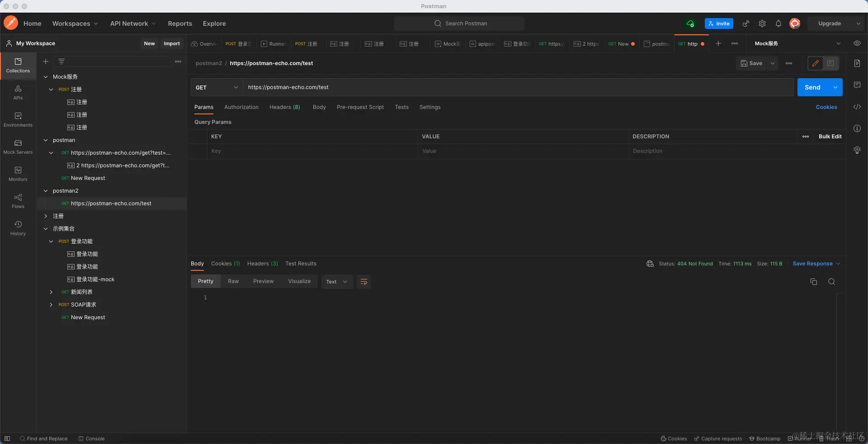Image resolution: width=868 pixels, height=444 pixels.
Task: Copy the response body with the copy icon
Action: point(814,282)
